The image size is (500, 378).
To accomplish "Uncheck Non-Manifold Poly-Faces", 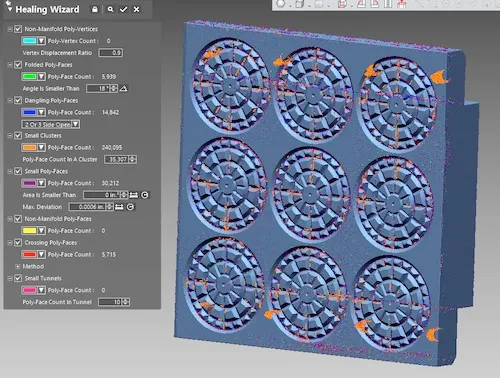I will (18, 219).
